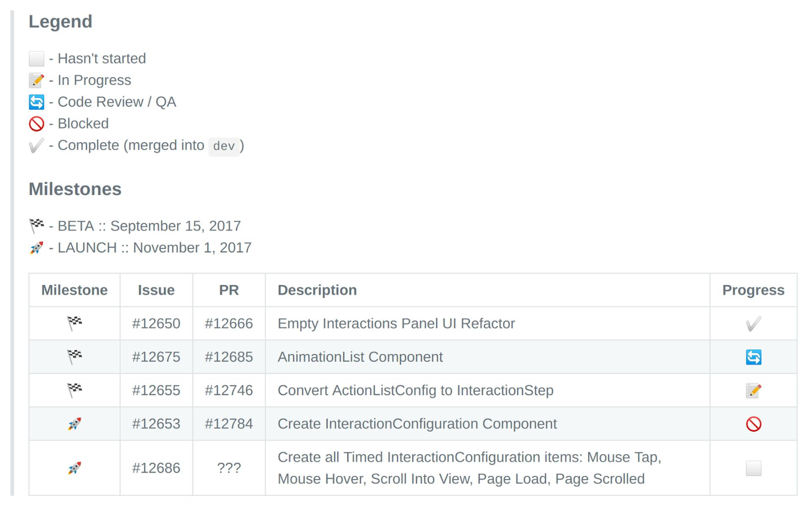
Task: Click the rocket next to LAUNCH milestone
Action: coord(36,248)
